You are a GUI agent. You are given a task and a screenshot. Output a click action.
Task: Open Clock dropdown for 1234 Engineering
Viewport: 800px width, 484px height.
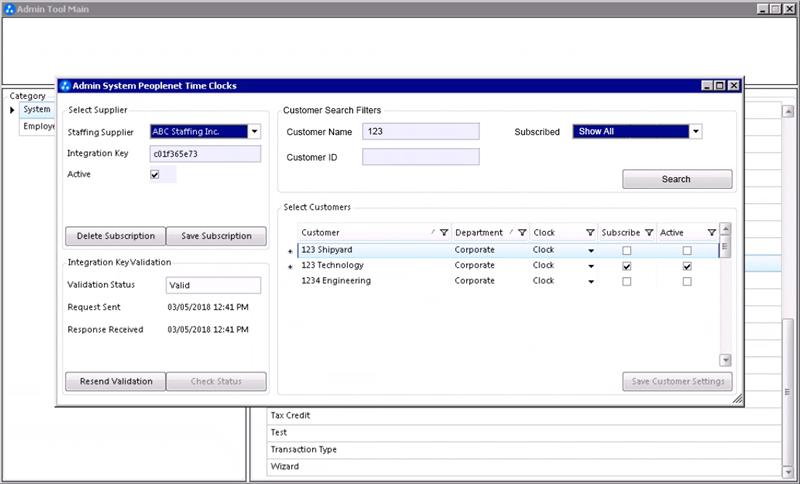coord(591,282)
